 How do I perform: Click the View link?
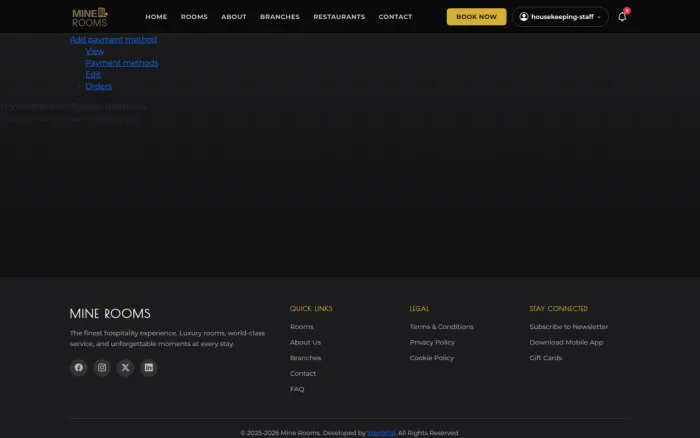click(95, 51)
